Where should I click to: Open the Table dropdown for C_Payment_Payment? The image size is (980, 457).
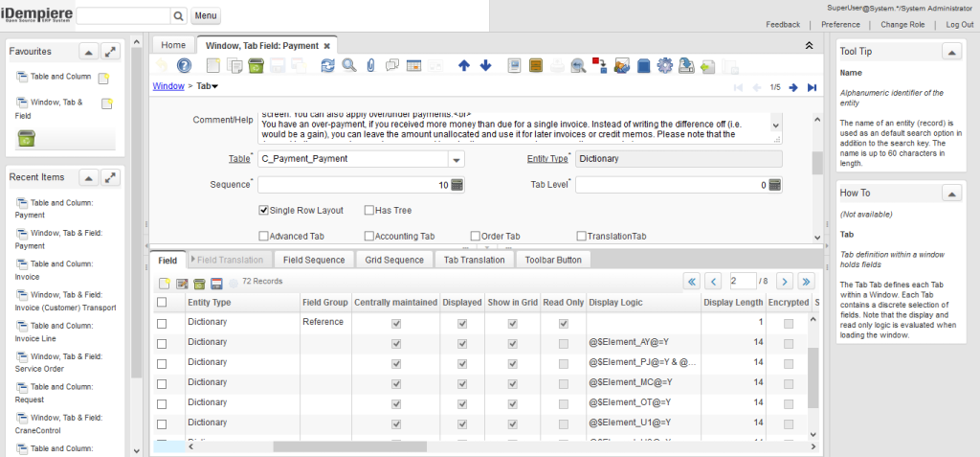[456, 159]
